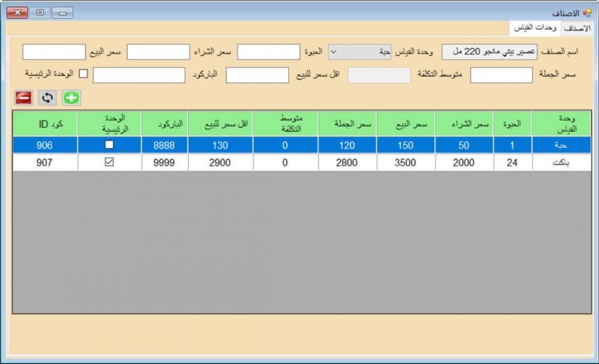The image size is (599, 364).
Task: Click the refresh arrows icon button
Action: point(47,98)
